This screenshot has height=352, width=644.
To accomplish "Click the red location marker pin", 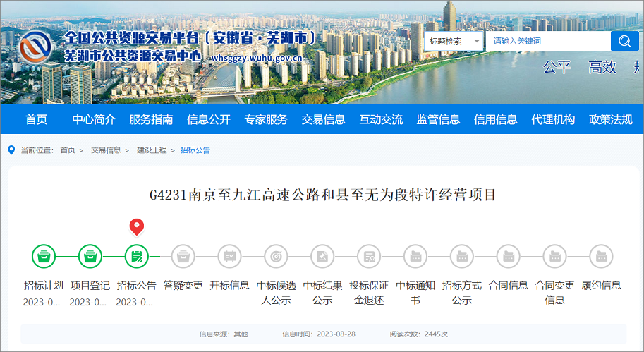I will click(x=137, y=227).
